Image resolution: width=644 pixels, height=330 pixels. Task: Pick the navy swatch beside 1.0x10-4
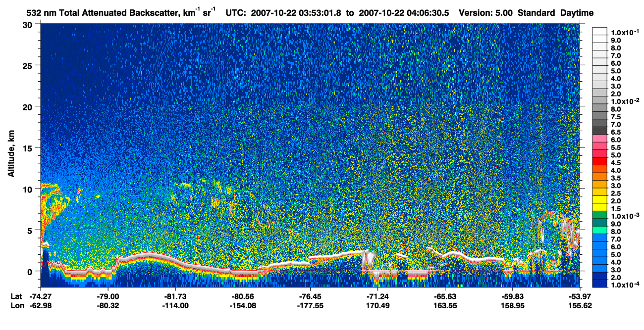click(599, 283)
